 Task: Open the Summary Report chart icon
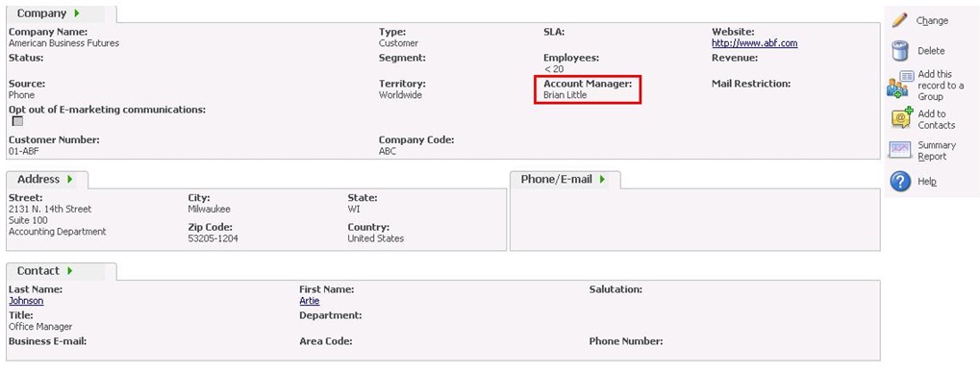900,150
